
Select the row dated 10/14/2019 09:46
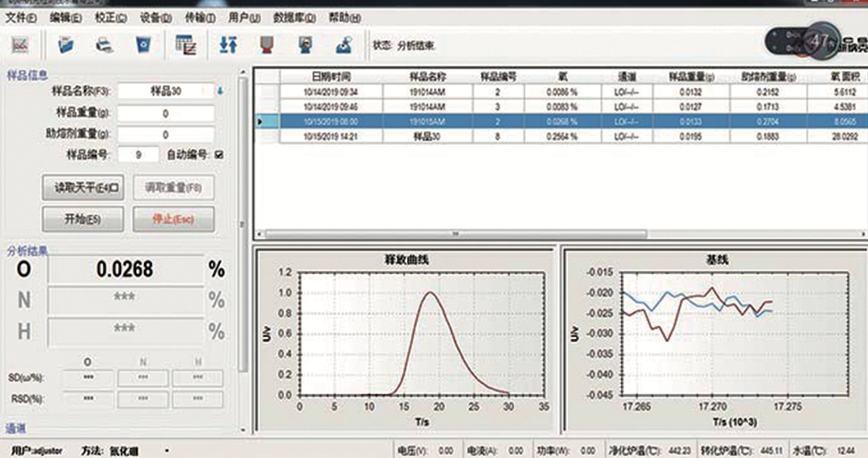(561, 106)
